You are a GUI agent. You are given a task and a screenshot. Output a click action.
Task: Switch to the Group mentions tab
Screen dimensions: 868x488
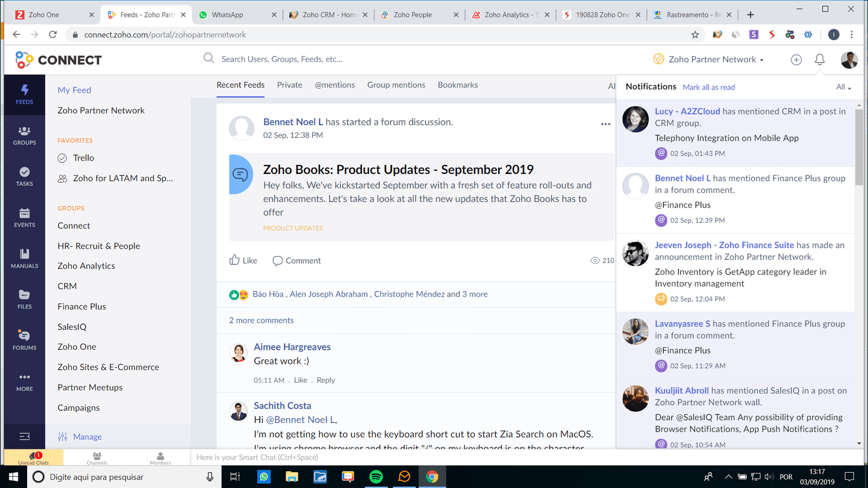[x=396, y=85]
